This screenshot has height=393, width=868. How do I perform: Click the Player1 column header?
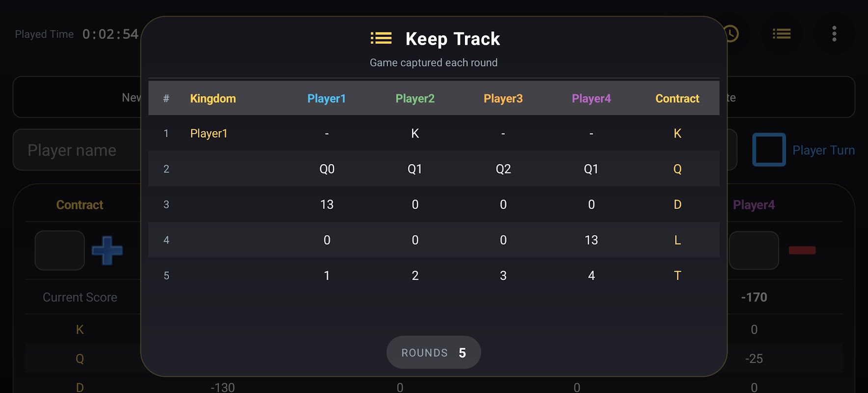click(326, 98)
